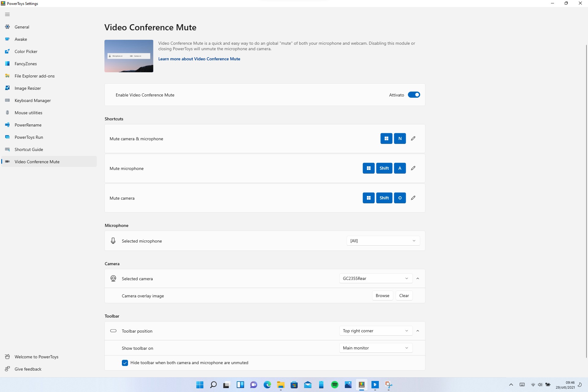The image size is (588, 392).
Task: Open the Windows Start menu
Action: click(200, 385)
